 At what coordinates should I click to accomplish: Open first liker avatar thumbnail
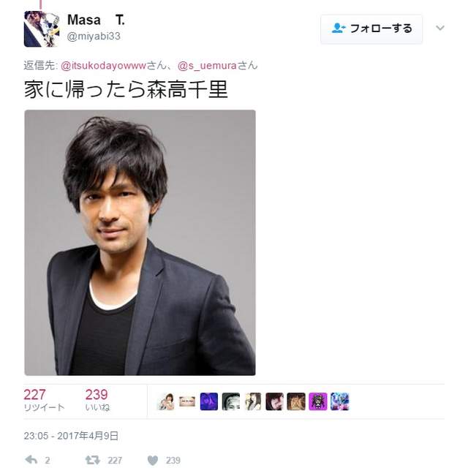(166, 401)
